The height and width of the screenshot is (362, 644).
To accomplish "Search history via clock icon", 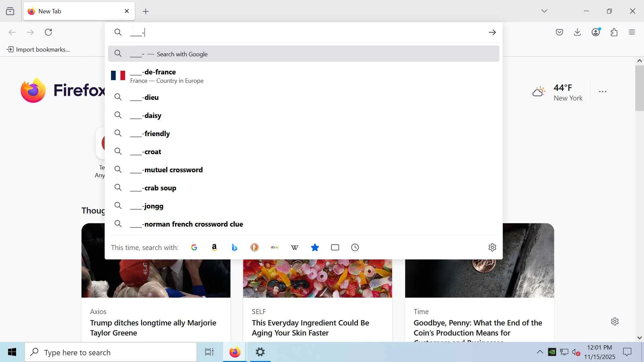I will [x=355, y=247].
